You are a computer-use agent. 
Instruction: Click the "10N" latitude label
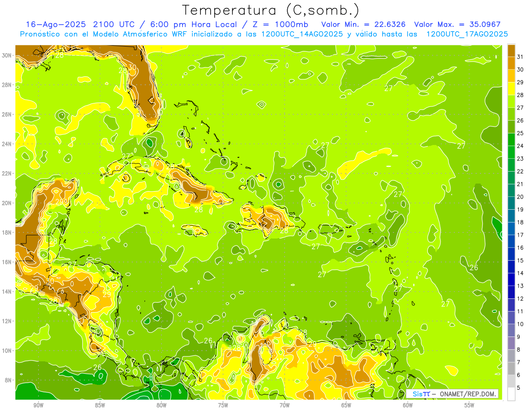(x=7, y=350)
